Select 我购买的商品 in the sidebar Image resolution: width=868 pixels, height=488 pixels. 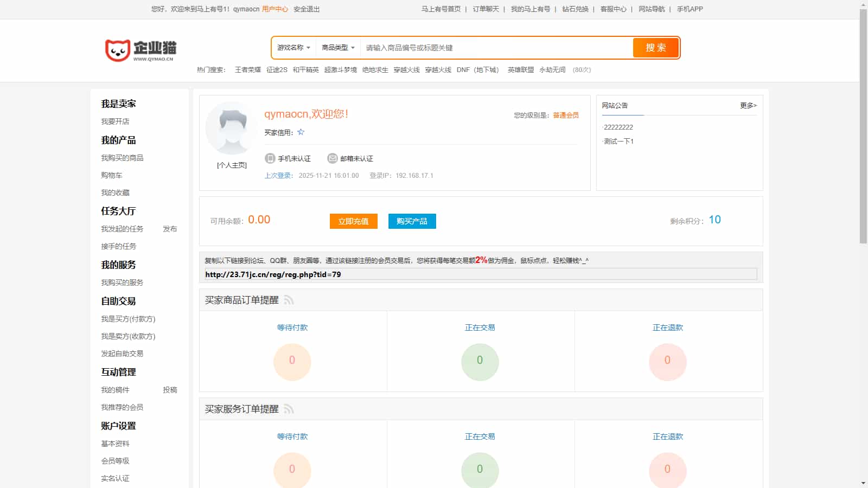(x=122, y=158)
